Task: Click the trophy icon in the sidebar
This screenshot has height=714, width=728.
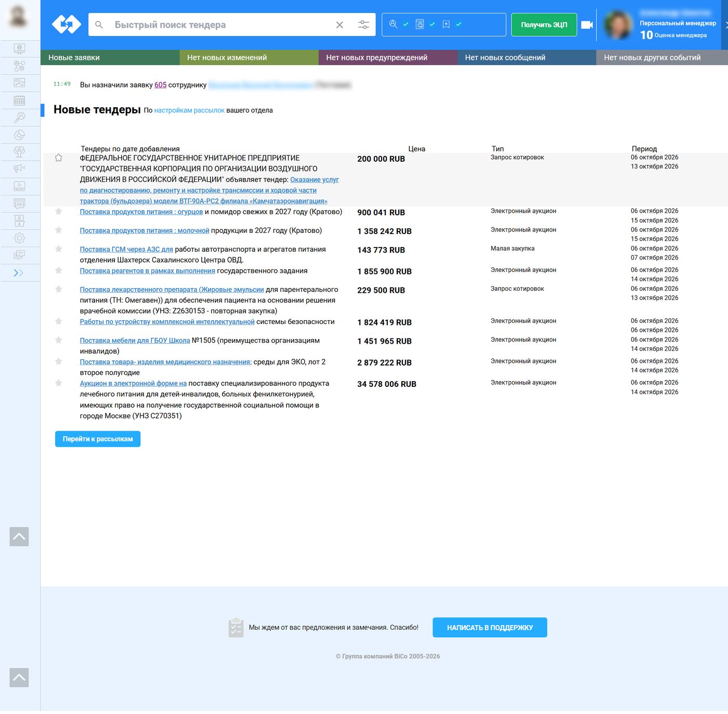Action: pos(19,152)
